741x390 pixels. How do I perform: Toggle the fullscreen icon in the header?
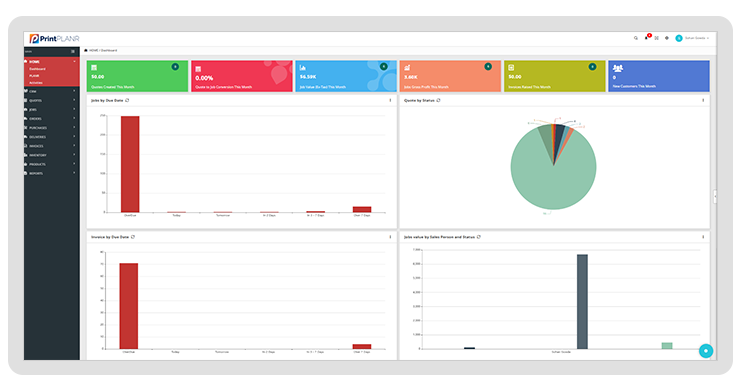[x=656, y=38]
